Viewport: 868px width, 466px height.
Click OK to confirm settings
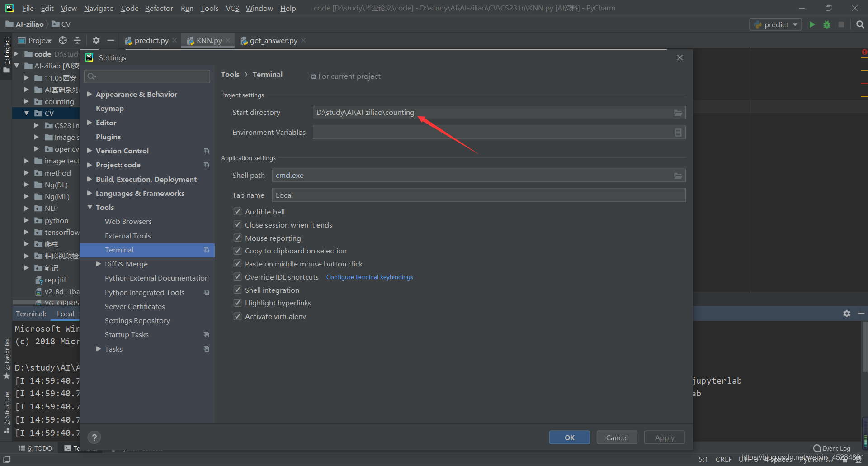click(x=569, y=437)
